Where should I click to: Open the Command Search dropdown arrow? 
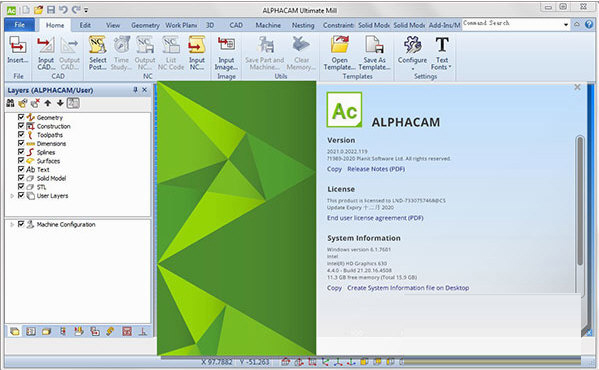566,24
